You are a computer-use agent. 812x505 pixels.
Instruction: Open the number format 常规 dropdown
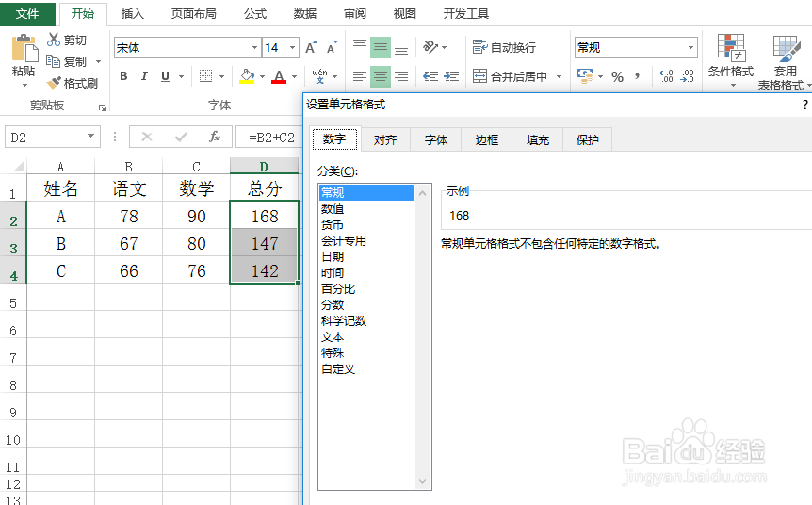pyautogui.click(x=690, y=48)
